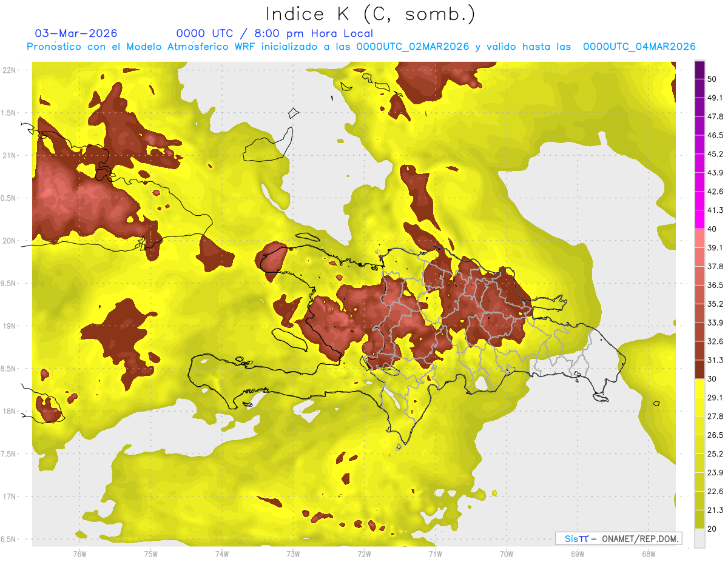Screen dimensions: 728x562
Task: Click the '74W' longitude label
Action: (x=221, y=554)
